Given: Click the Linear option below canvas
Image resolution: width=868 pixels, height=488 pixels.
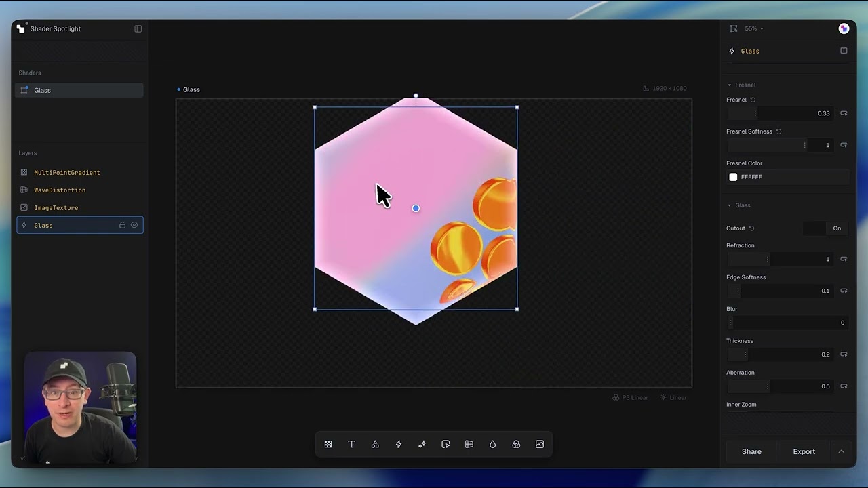Looking at the screenshot, I should pyautogui.click(x=673, y=397).
